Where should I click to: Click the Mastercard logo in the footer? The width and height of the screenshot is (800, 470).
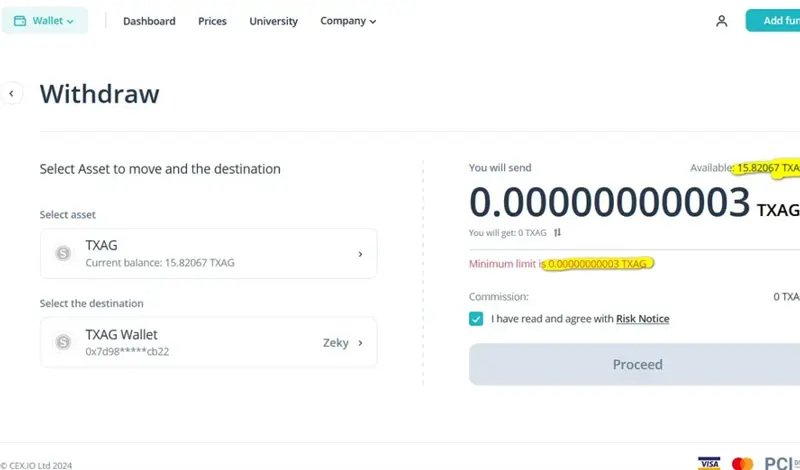coord(742,463)
